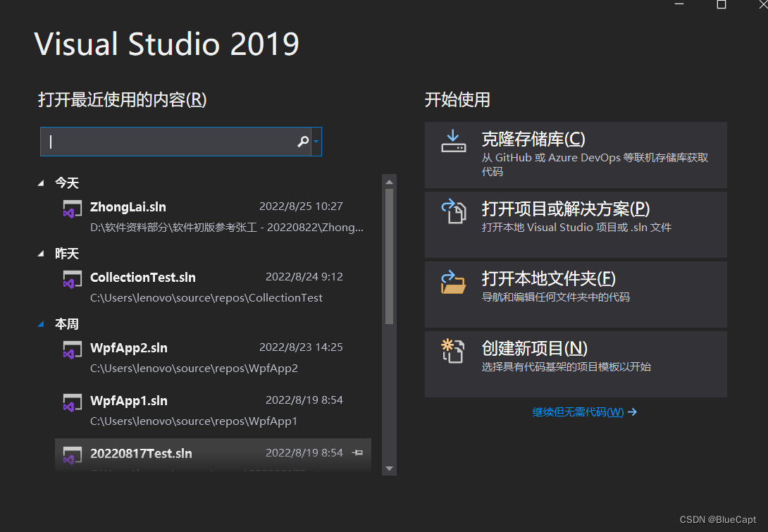Open recent solution CollectionTest.sln
768x532 pixels.
tap(213, 287)
